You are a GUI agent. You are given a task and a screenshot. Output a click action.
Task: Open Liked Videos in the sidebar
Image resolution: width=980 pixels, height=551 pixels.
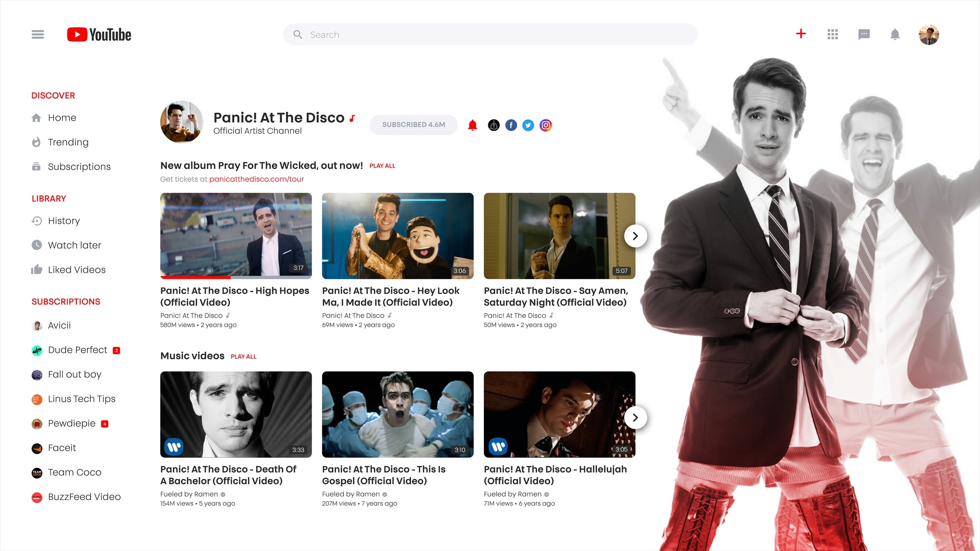coord(77,269)
